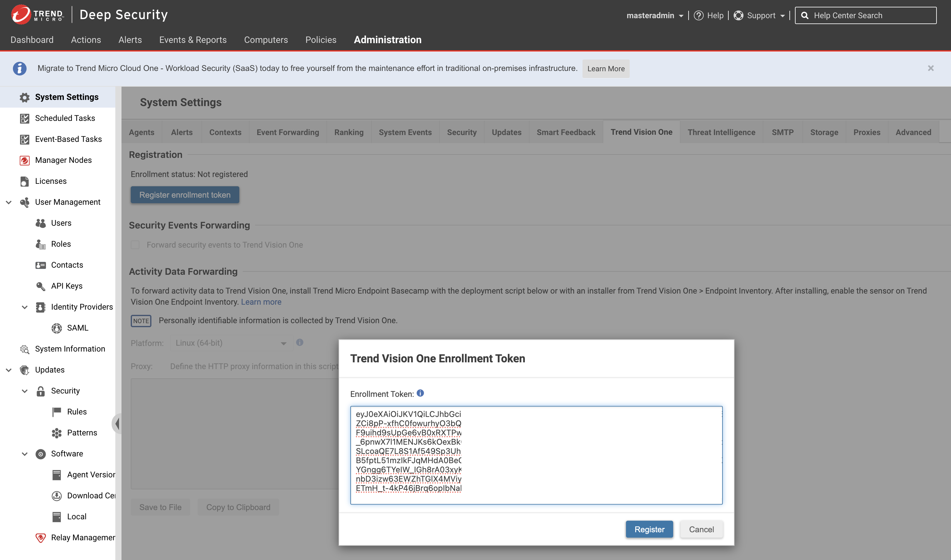Switch to the Smart Feedback tab
Screen dimensions: 951x560
tap(566, 132)
